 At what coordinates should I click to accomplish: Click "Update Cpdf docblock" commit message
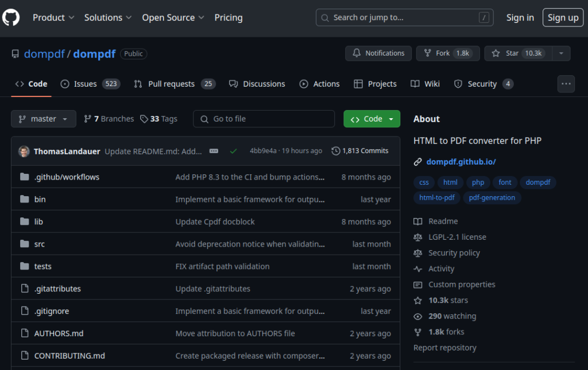(x=215, y=221)
